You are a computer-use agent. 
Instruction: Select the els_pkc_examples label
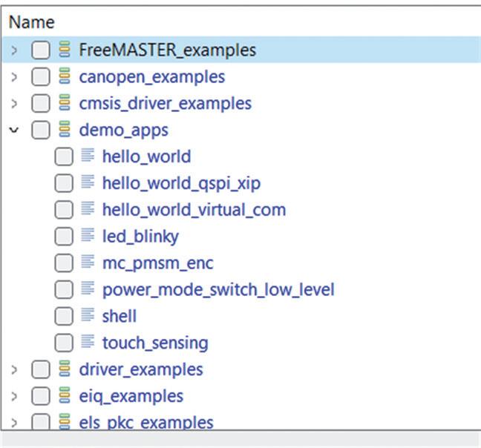click(x=146, y=423)
